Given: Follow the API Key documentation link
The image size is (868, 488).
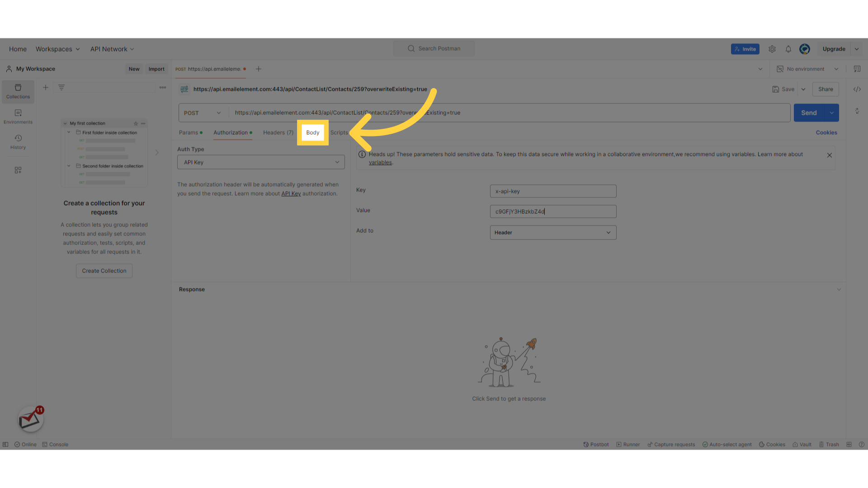Looking at the screenshot, I should (291, 194).
